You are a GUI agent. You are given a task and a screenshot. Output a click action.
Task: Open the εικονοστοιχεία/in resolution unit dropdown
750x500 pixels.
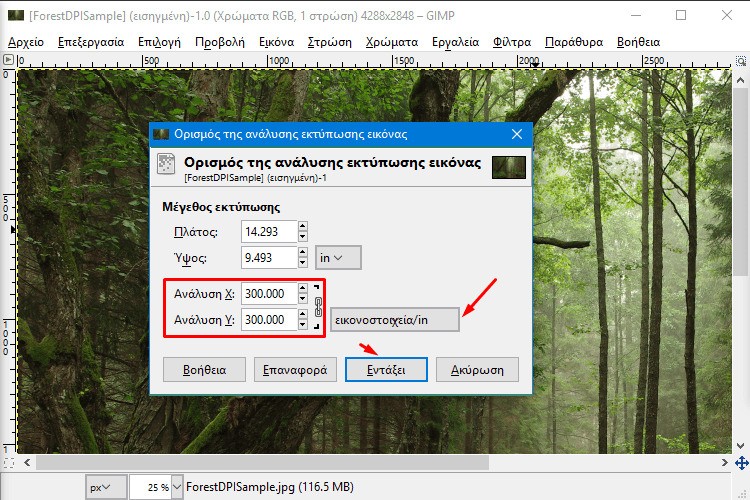coord(395,320)
